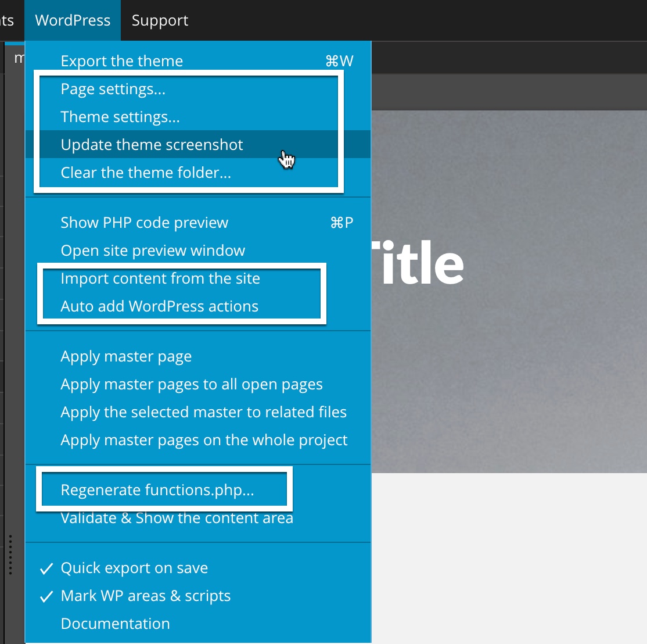Click the dotted resize handle on left panel

(10, 555)
